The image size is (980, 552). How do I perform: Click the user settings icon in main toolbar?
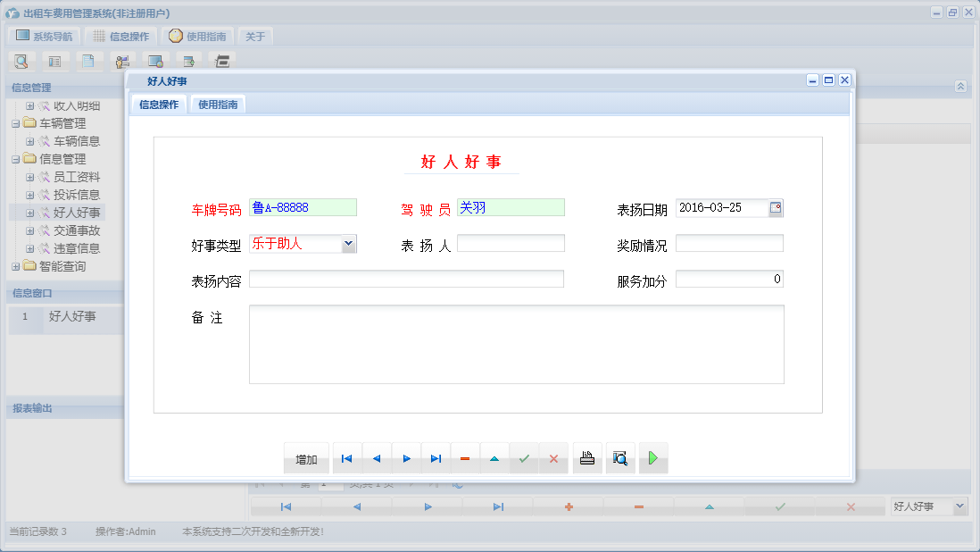tap(122, 62)
